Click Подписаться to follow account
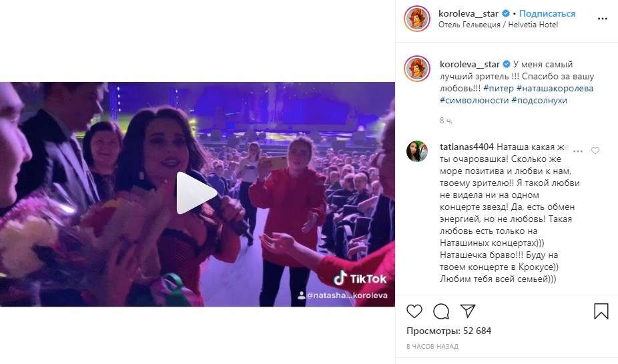 547,14
